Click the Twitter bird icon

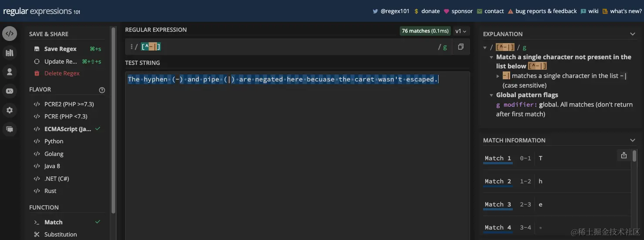point(375,11)
